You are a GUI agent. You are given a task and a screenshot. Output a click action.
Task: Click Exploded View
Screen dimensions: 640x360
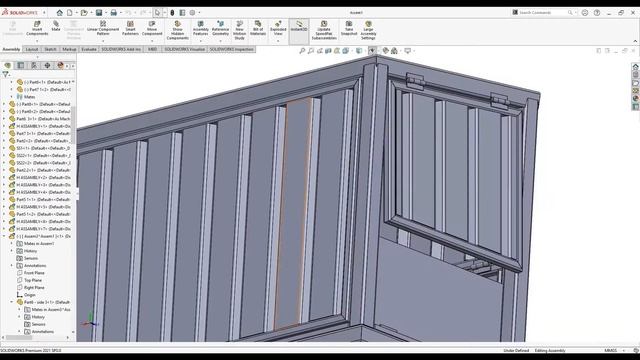coord(278,29)
